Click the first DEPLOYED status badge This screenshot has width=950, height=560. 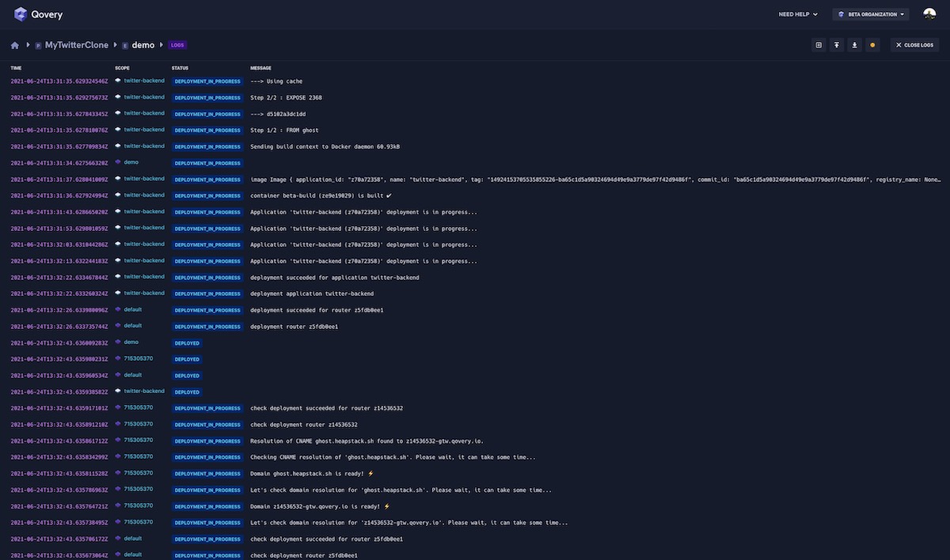pyautogui.click(x=188, y=343)
